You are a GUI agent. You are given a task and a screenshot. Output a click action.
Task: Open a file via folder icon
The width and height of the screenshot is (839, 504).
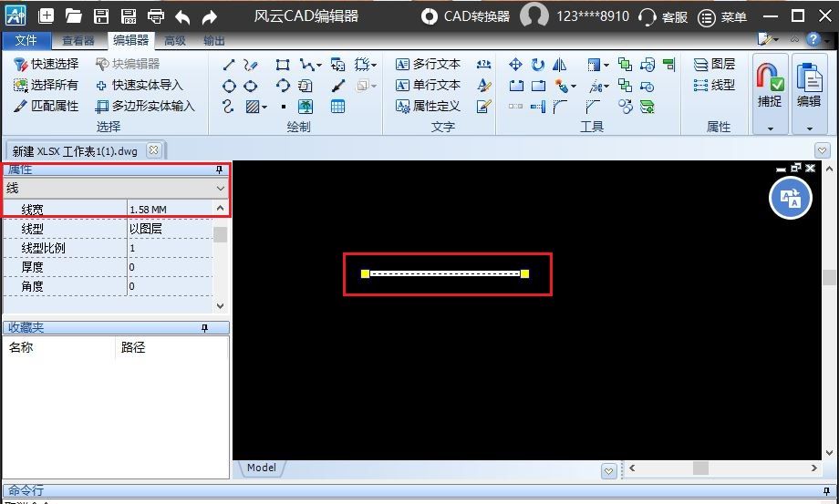click(73, 16)
